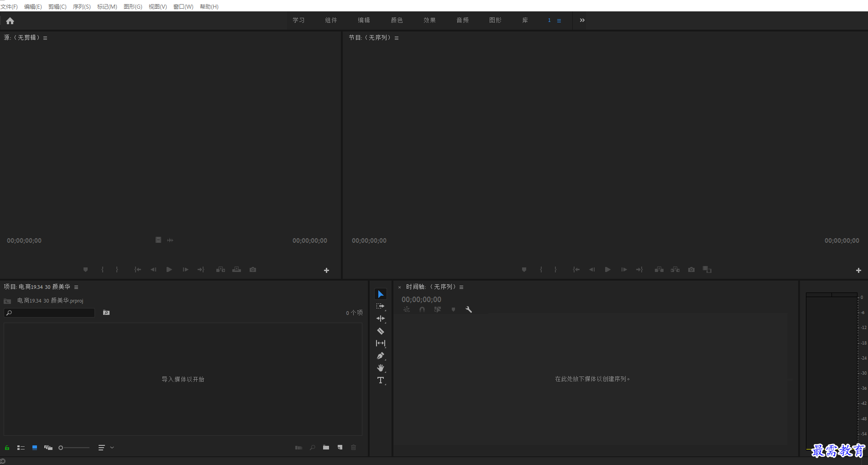Select the Razor tool
Viewport: 868px width, 465px height.
click(381, 331)
